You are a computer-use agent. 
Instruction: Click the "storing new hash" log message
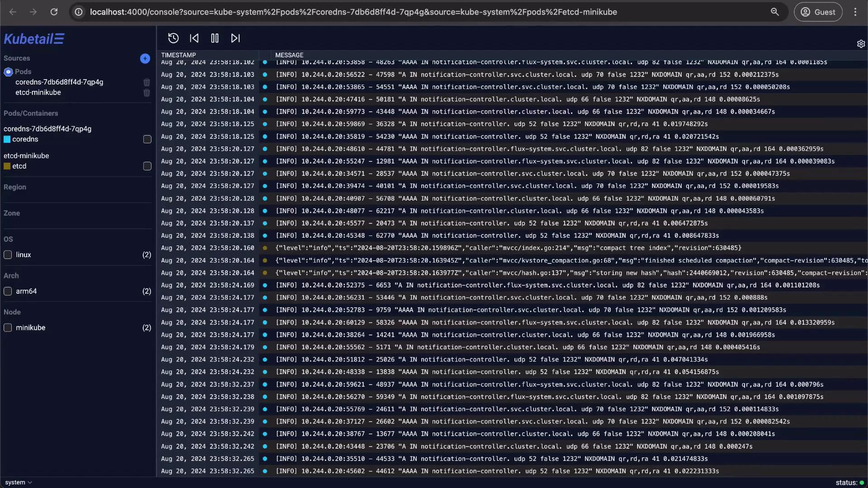(x=571, y=273)
